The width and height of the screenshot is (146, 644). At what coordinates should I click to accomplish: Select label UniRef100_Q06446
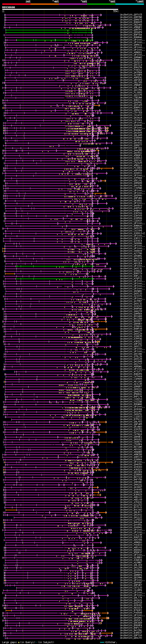point(131,125)
